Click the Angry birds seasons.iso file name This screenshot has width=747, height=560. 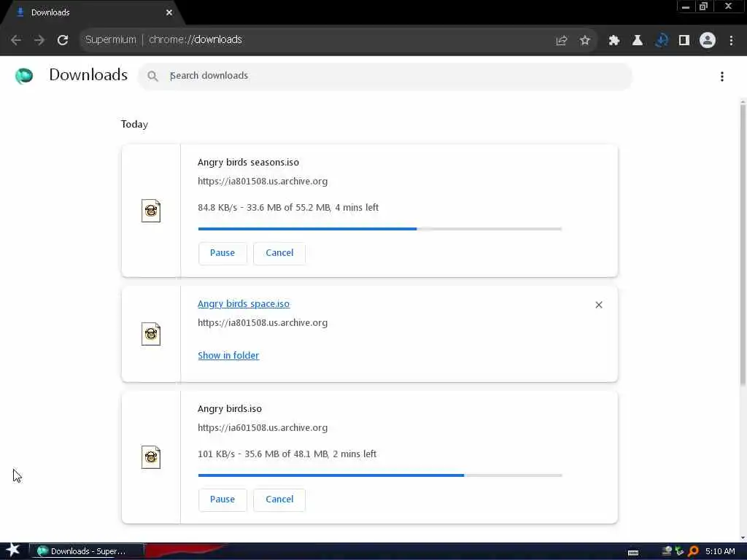pyautogui.click(x=248, y=163)
